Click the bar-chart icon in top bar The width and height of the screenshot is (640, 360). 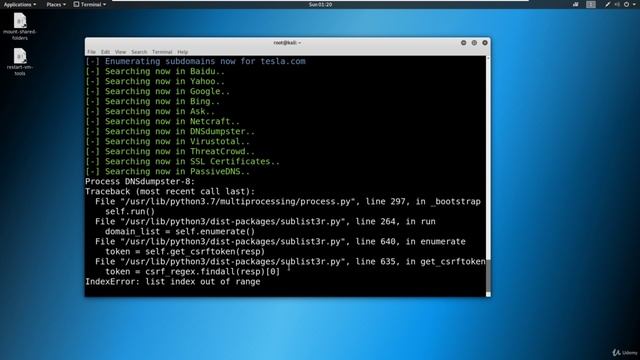576,4
